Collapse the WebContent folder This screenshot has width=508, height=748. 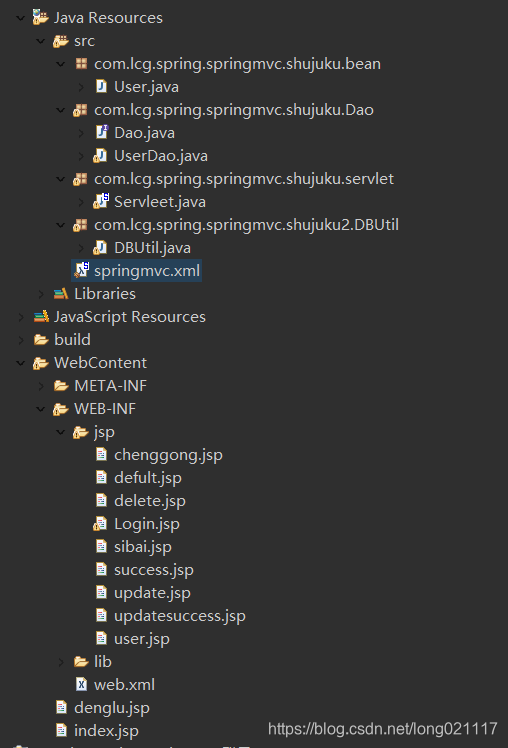pyautogui.click(x=21, y=363)
